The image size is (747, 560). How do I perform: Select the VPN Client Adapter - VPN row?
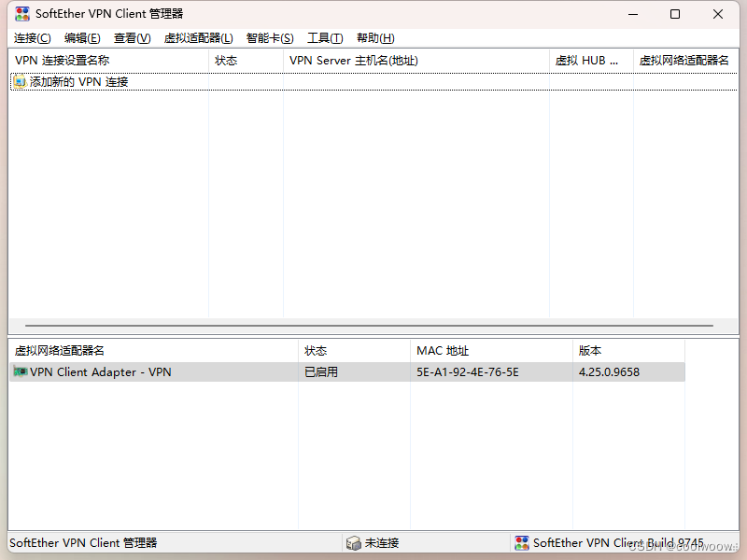click(x=347, y=371)
